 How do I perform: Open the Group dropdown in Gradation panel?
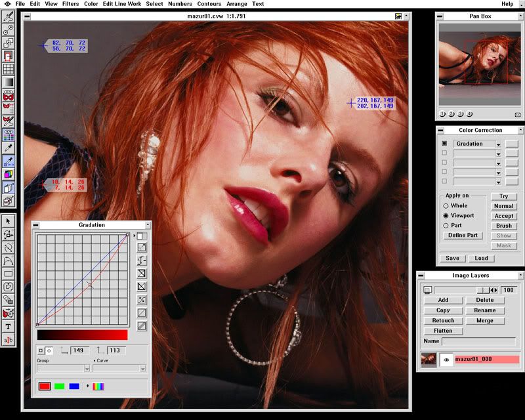(x=87, y=368)
